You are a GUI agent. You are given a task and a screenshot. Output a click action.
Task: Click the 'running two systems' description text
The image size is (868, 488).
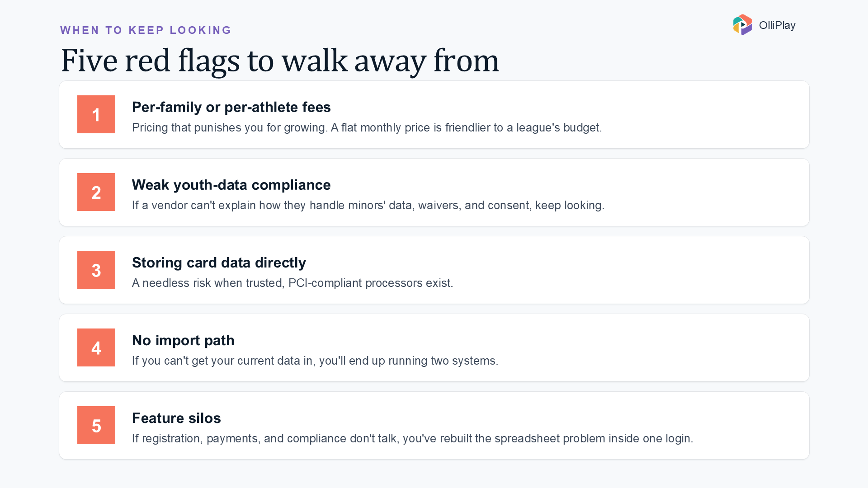tap(315, 361)
